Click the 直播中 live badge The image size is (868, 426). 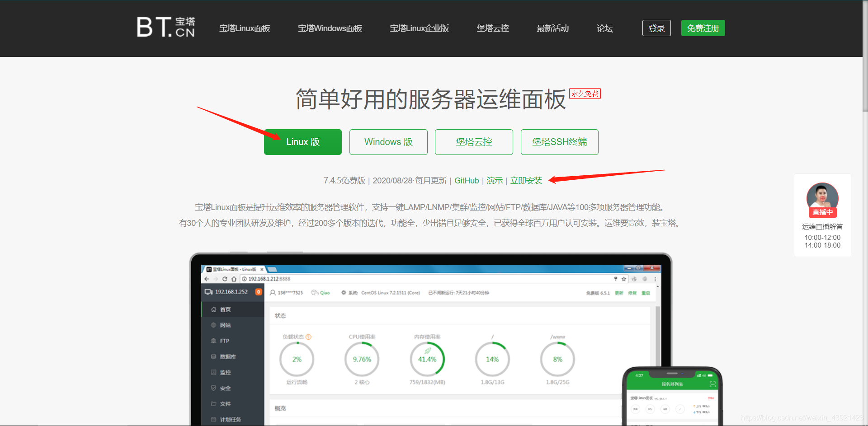(x=822, y=212)
